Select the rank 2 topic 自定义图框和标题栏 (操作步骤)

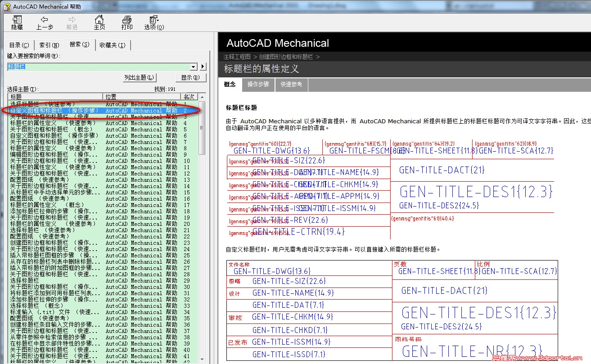click(x=103, y=110)
